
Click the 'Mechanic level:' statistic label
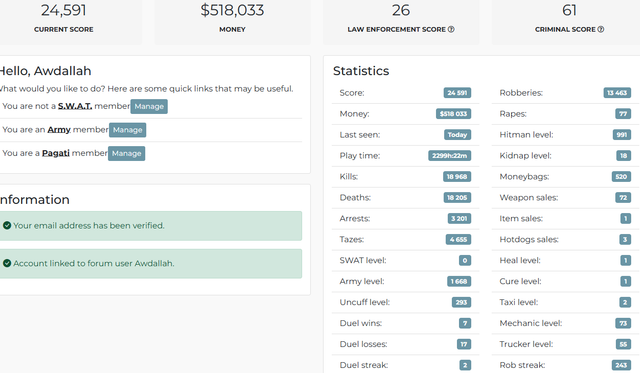pos(531,323)
